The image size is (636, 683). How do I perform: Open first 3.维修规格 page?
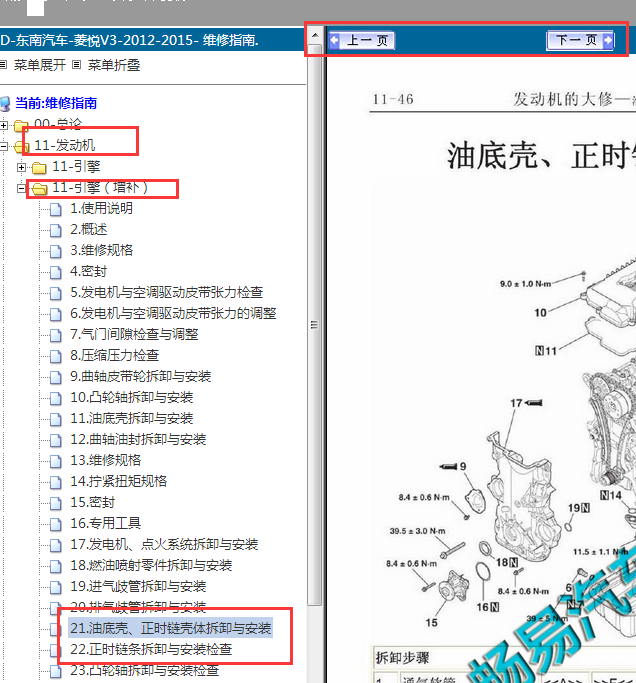pyautogui.click(x=101, y=250)
